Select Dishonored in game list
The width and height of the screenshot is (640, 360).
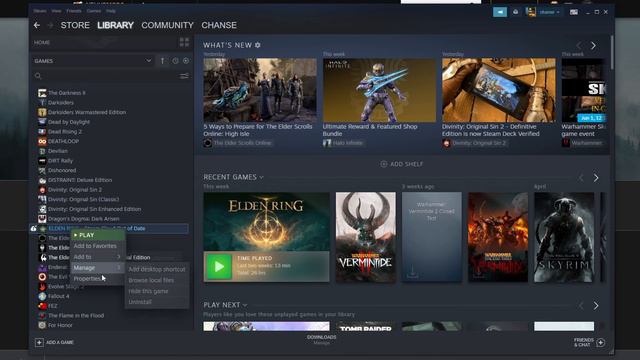(x=62, y=170)
